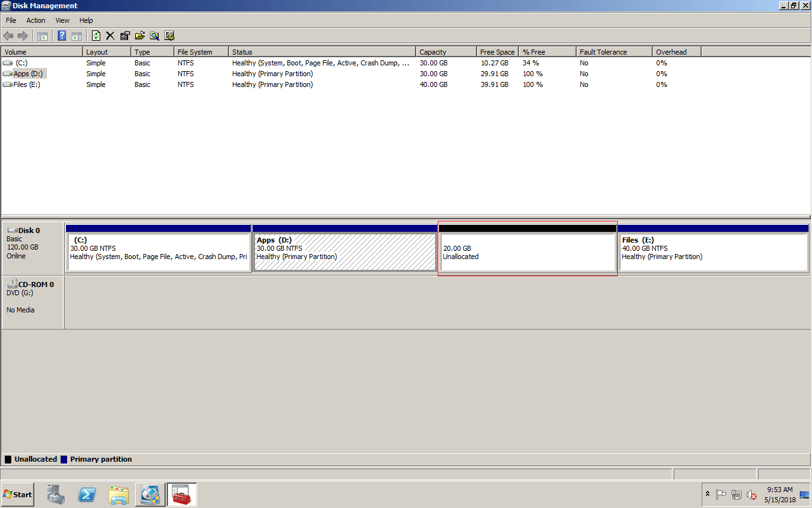Open the View menu
This screenshot has width=812, height=508.
click(x=62, y=20)
